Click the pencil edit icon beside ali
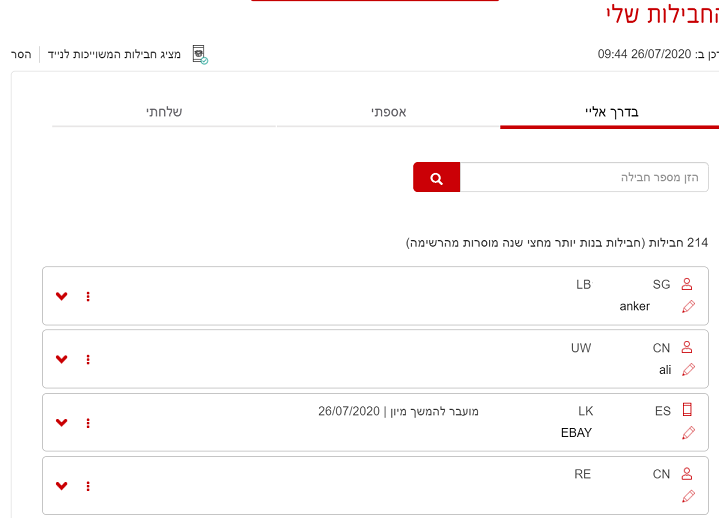 (x=687, y=370)
